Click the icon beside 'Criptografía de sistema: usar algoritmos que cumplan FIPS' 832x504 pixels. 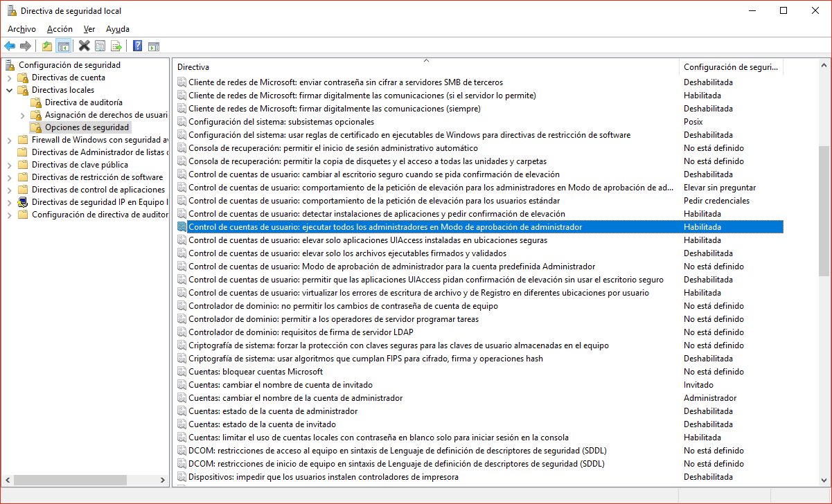pyautogui.click(x=182, y=359)
